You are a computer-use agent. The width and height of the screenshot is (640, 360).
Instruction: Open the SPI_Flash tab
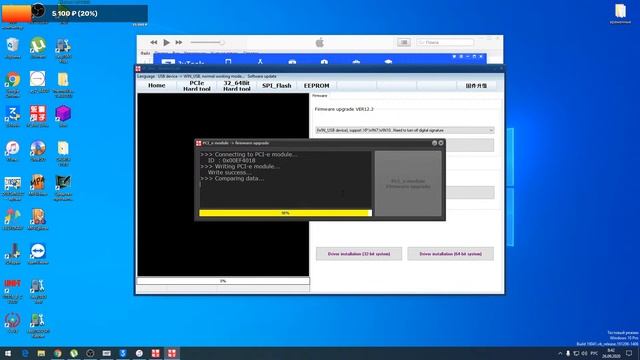[277, 86]
